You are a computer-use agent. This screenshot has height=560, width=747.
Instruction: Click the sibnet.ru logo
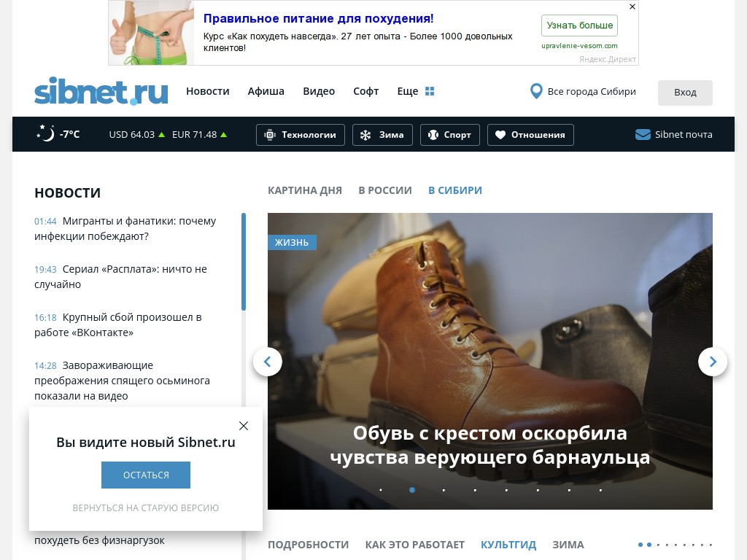(101, 90)
